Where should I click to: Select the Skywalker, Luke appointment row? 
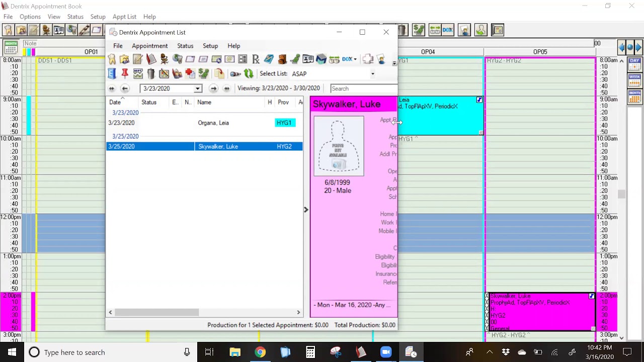[205, 146]
